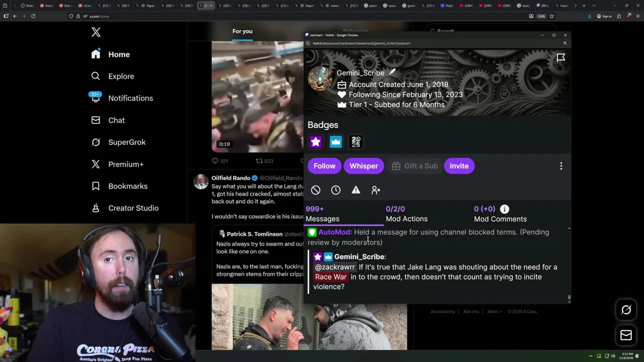Click the timeout clock icon
This screenshot has width=644, height=362.
(x=336, y=190)
